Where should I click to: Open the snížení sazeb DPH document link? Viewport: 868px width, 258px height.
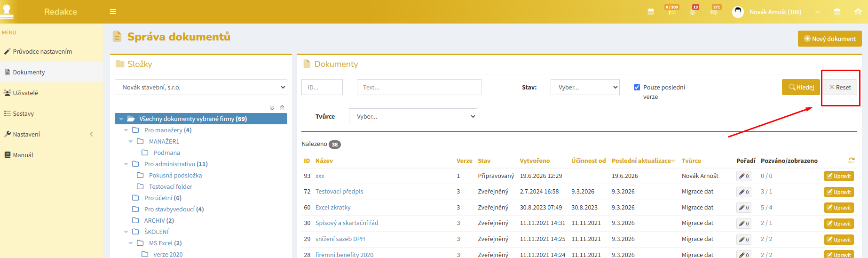(x=340, y=239)
